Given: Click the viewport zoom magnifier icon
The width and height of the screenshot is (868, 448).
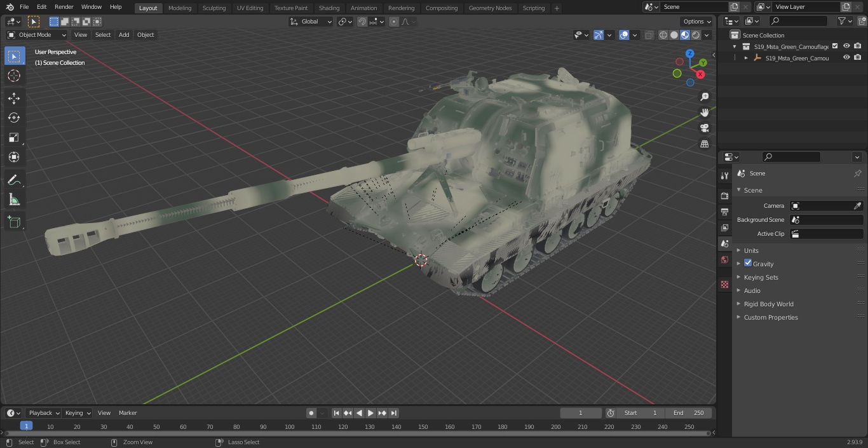Looking at the screenshot, I should [704, 97].
